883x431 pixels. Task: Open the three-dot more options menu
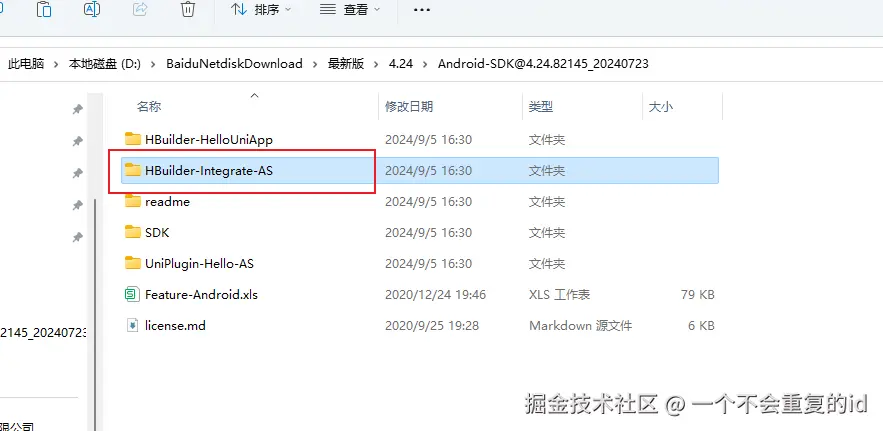[422, 10]
